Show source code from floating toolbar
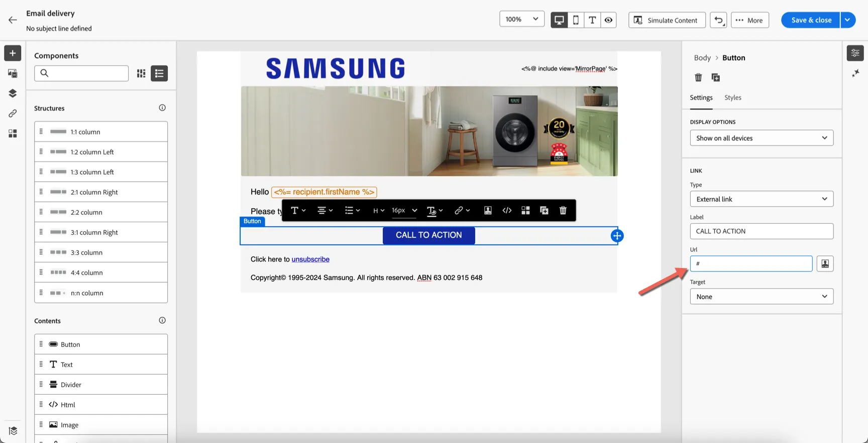Screen dimensions: 868x443 coord(507,211)
